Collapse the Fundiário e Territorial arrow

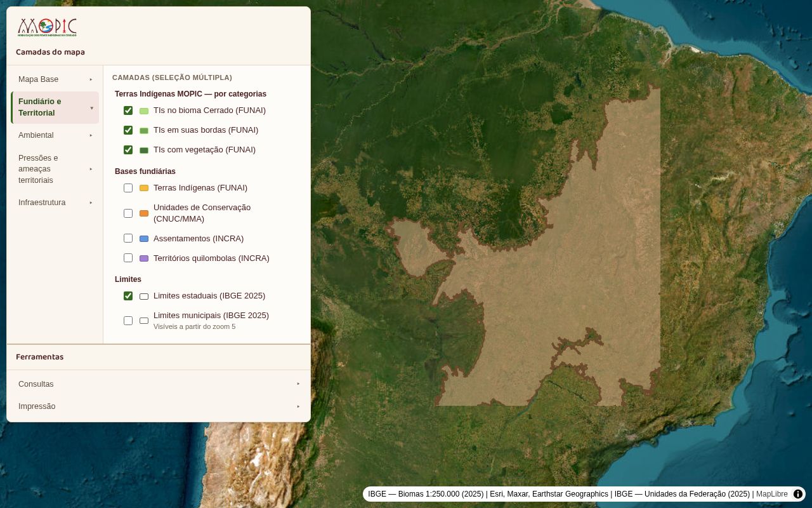coord(91,108)
